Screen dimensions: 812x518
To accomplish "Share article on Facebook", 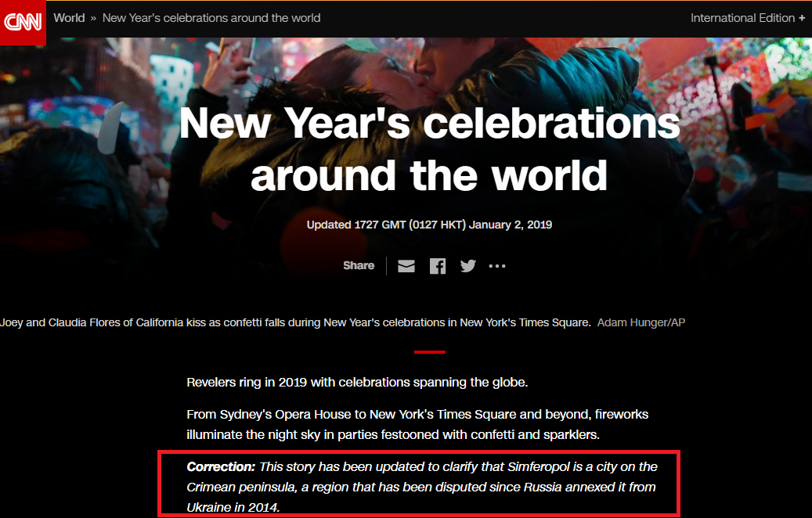I will pyautogui.click(x=438, y=266).
